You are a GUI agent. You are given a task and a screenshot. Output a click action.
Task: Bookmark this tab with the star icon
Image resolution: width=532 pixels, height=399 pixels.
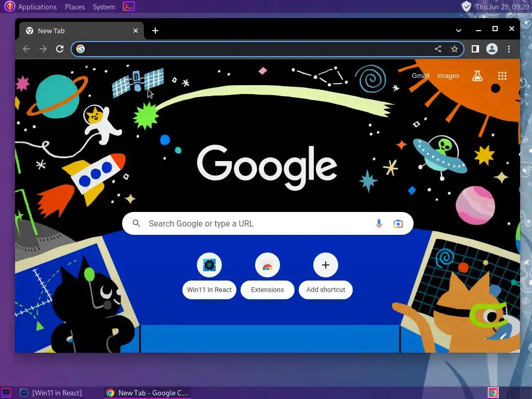455,49
